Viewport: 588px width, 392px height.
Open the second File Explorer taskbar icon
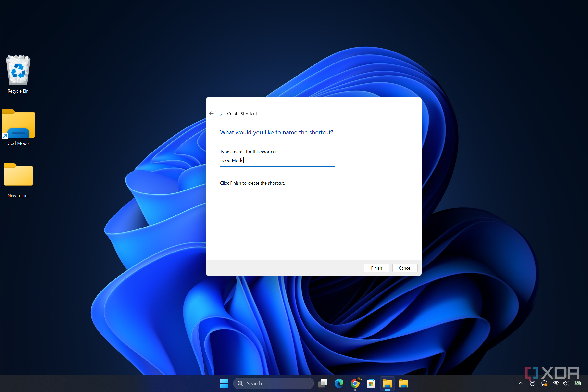tap(404, 383)
